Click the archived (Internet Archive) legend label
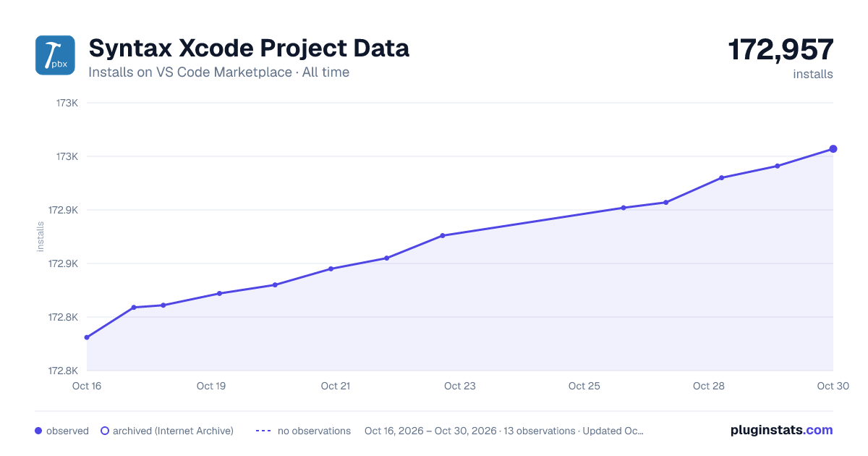This screenshot has width=868, height=456. pyautogui.click(x=173, y=431)
